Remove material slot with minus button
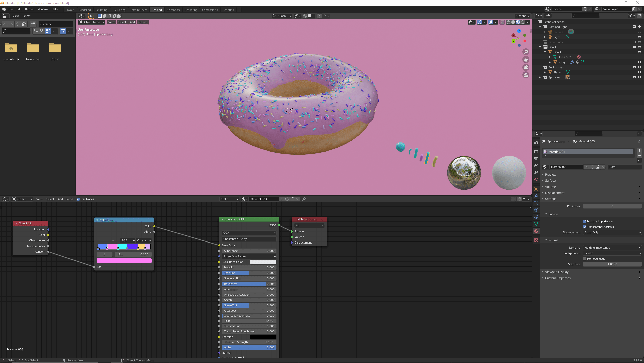 (639, 156)
